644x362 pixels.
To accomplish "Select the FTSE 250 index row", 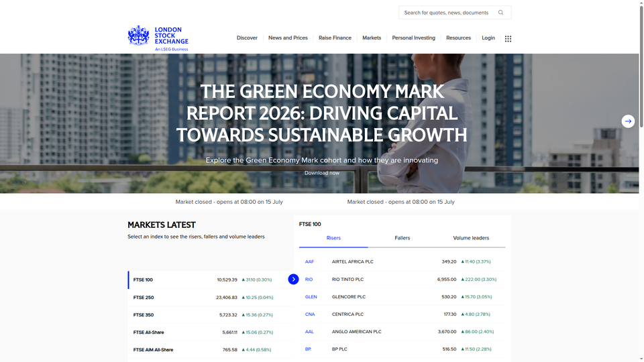I will (210, 297).
